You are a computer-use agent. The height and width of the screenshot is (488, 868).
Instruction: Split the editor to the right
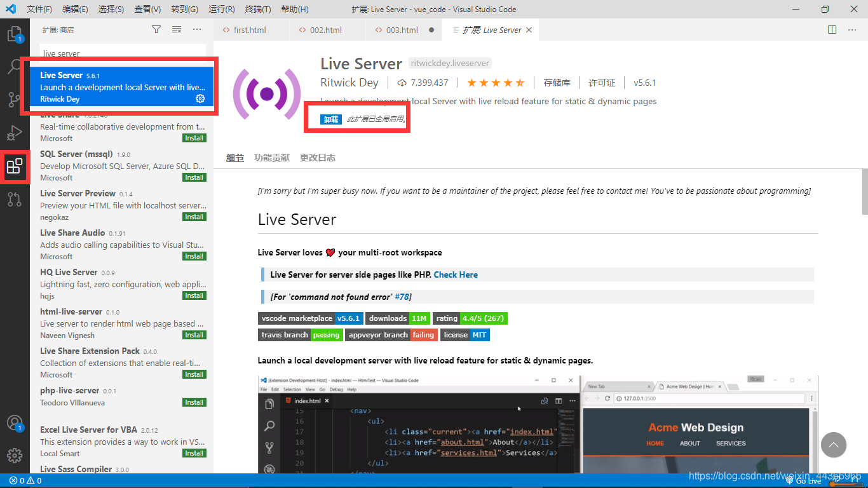[832, 29]
